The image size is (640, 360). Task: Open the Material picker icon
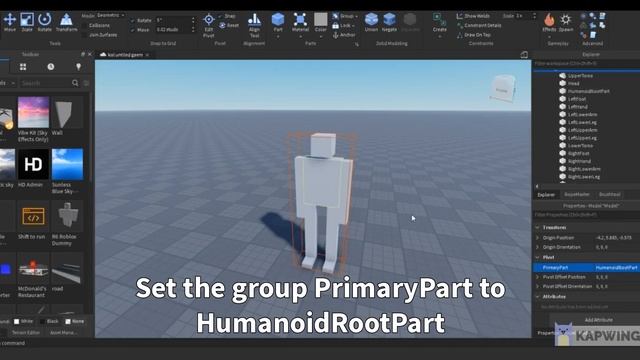(x=300, y=19)
